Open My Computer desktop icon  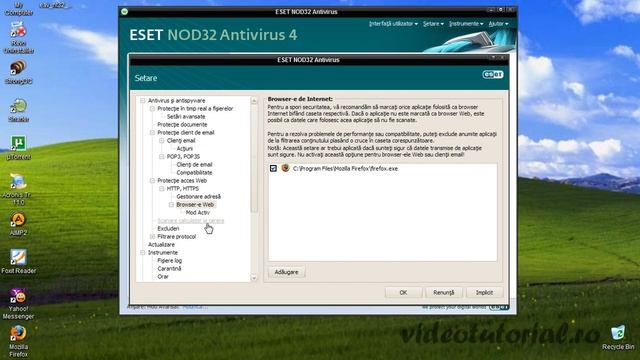click(x=18, y=8)
